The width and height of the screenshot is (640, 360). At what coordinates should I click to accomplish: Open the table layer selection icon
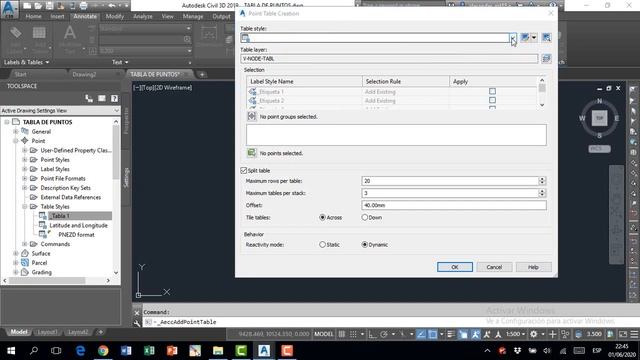coord(546,59)
